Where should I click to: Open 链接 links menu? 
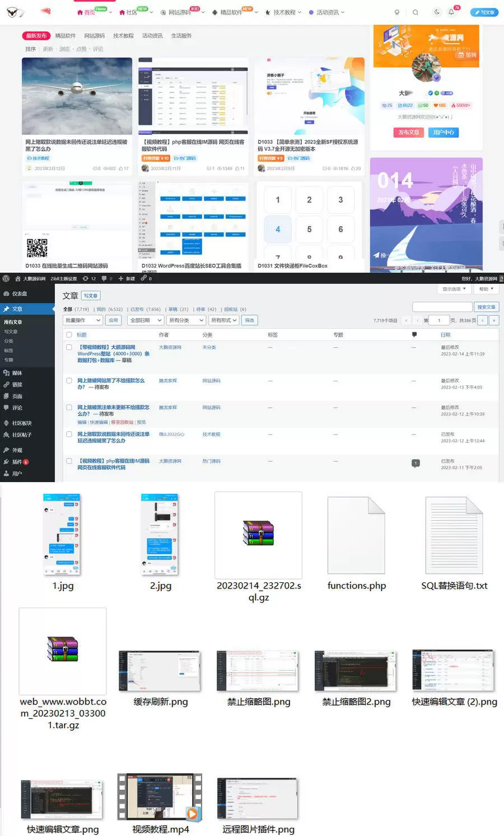(x=27, y=385)
